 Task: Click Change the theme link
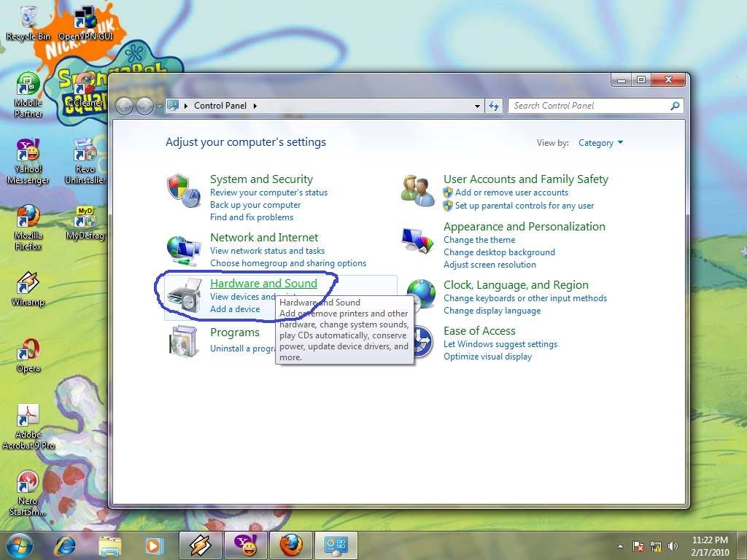pos(479,240)
